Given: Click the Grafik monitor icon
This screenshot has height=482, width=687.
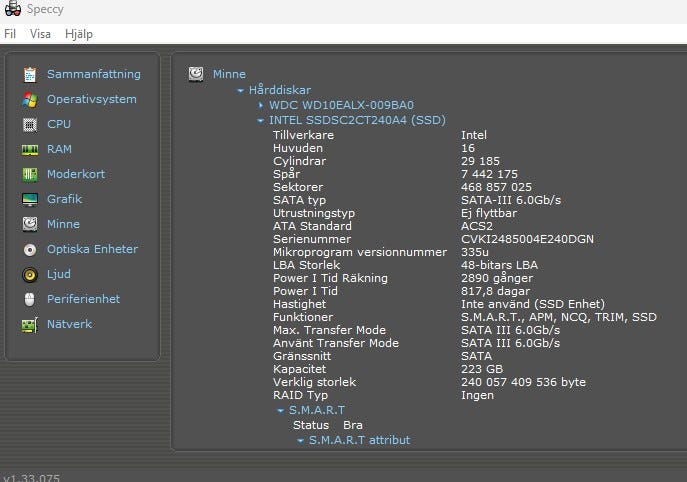Looking at the screenshot, I should click(x=29, y=199).
